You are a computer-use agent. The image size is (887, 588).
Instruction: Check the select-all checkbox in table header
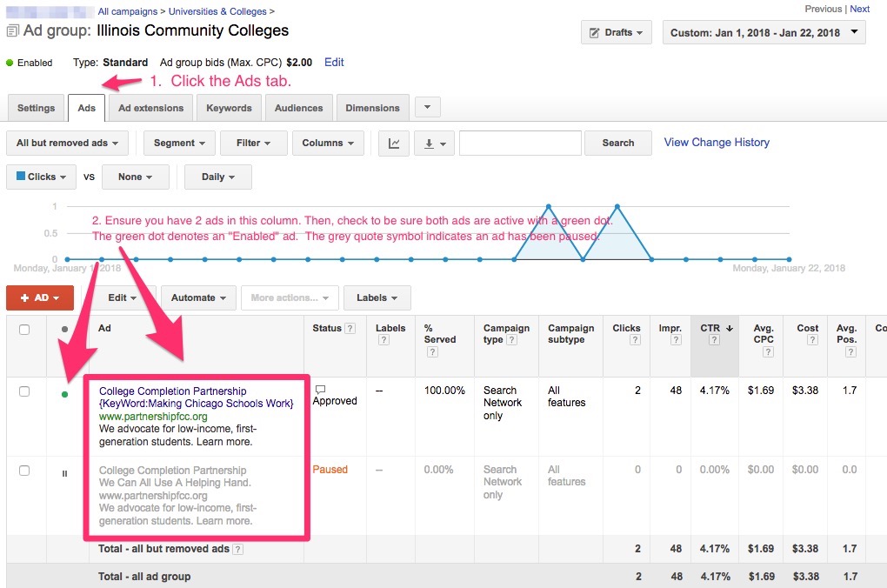click(x=24, y=330)
